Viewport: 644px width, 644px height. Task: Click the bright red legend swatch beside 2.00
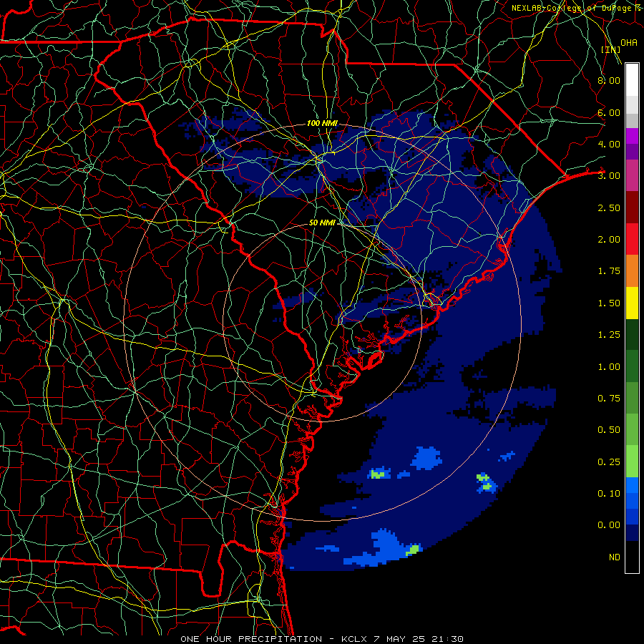pos(632,239)
